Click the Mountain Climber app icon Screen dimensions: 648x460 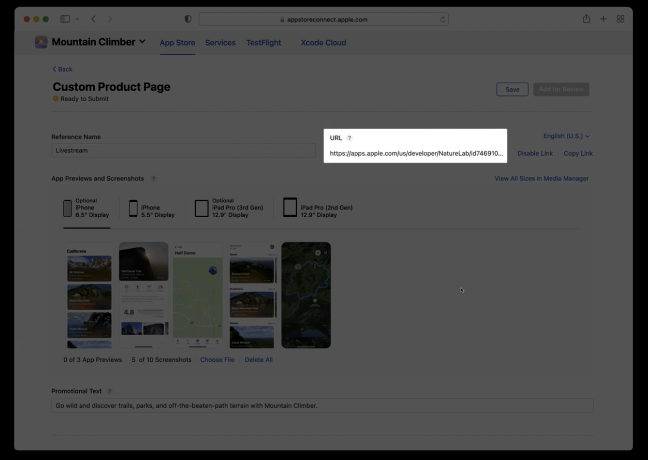click(41, 42)
